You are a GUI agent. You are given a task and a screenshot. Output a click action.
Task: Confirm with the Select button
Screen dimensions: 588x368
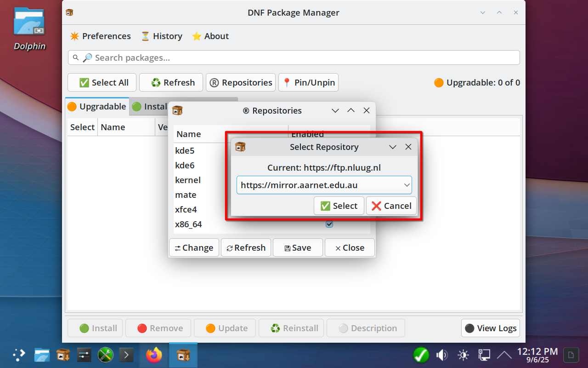click(x=339, y=206)
